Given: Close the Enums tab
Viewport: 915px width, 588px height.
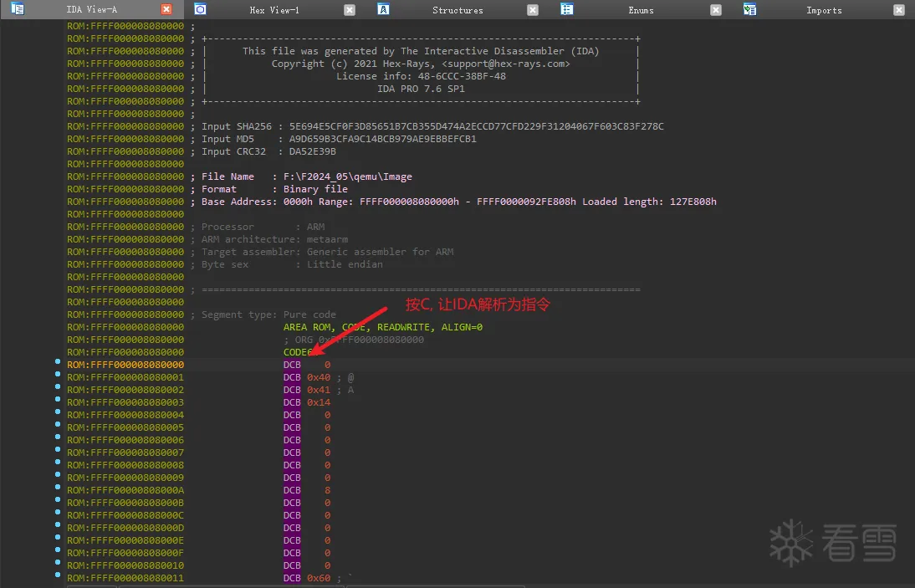Looking at the screenshot, I should pos(716,10).
